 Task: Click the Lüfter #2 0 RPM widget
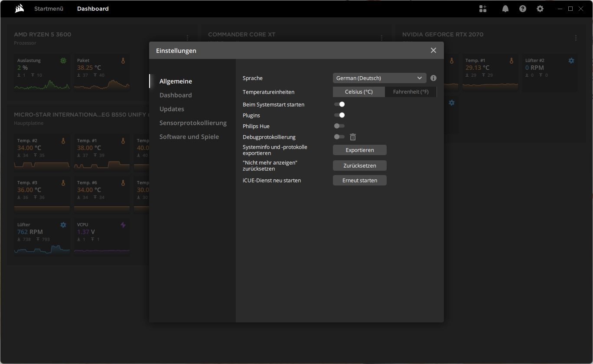point(550,73)
